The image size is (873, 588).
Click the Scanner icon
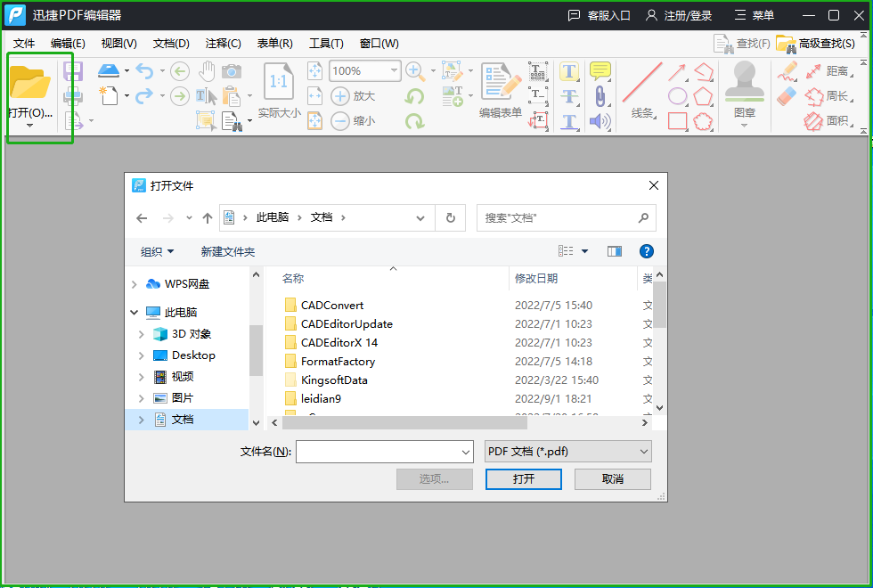pos(108,70)
